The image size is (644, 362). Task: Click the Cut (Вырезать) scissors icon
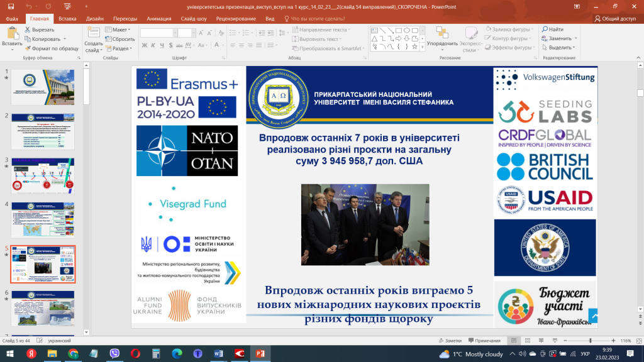(x=28, y=30)
